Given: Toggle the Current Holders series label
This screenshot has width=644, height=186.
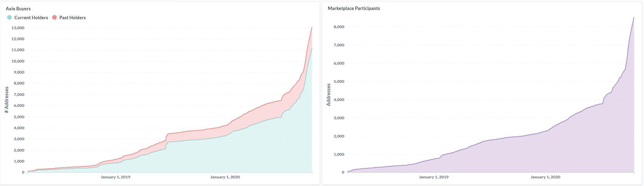Looking at the screenshot, I should click(31, 18).
